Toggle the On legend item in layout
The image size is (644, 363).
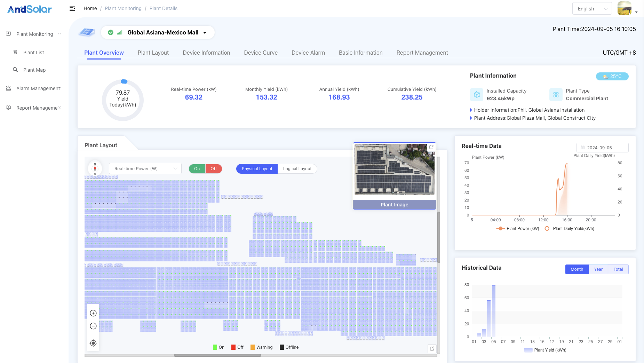pyautogui.click(x=218, y=347)
